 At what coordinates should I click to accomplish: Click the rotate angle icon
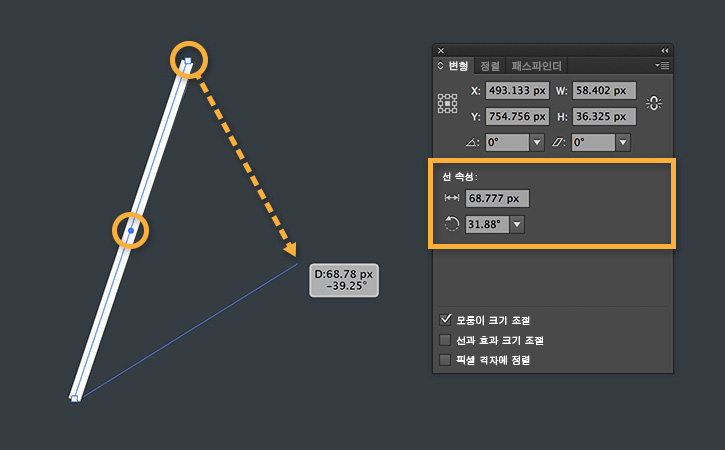point(472,142)
